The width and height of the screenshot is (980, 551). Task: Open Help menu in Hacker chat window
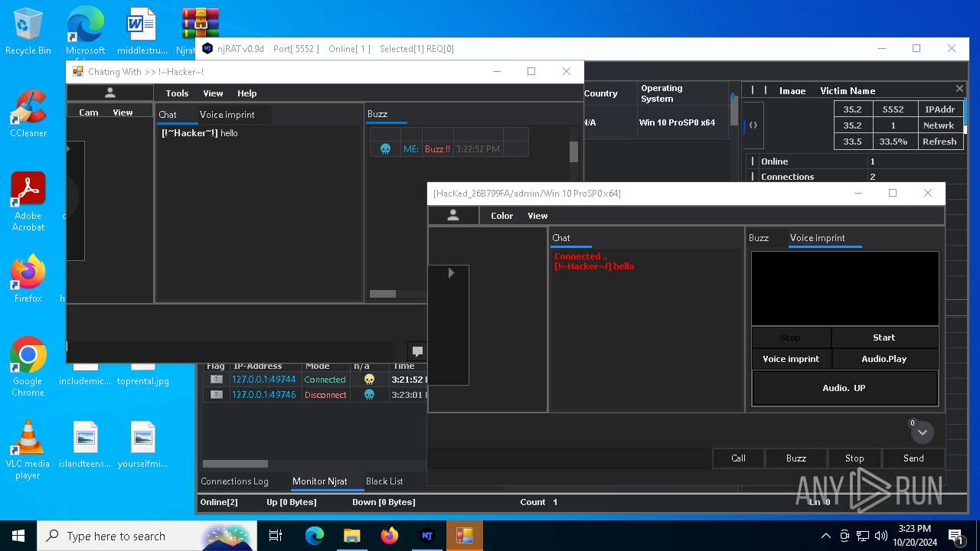tap(247, 93)
